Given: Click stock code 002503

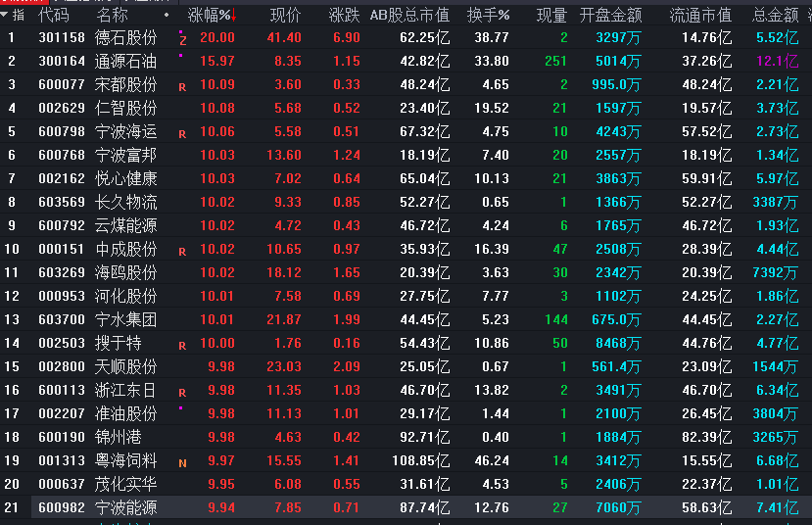Looking at the screenshot, I should (62, 343).
